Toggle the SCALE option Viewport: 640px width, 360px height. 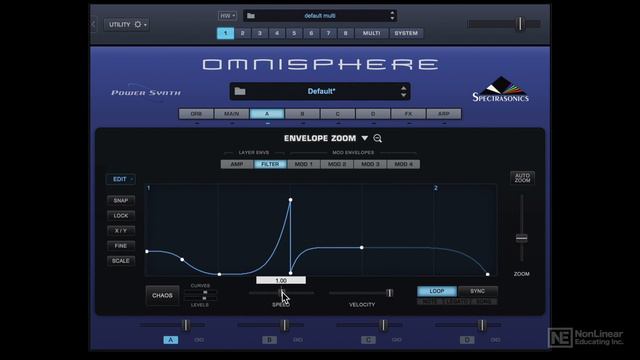(x=121, y=261)
